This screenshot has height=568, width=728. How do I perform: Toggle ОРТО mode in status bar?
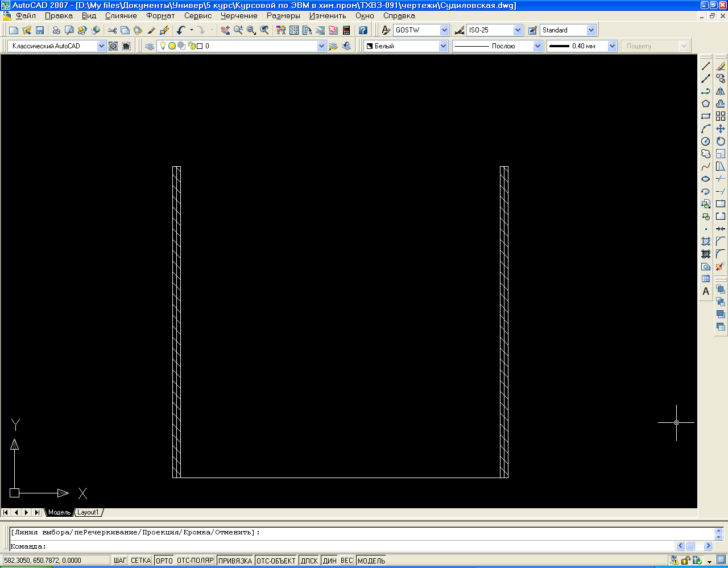pos(164,561)
